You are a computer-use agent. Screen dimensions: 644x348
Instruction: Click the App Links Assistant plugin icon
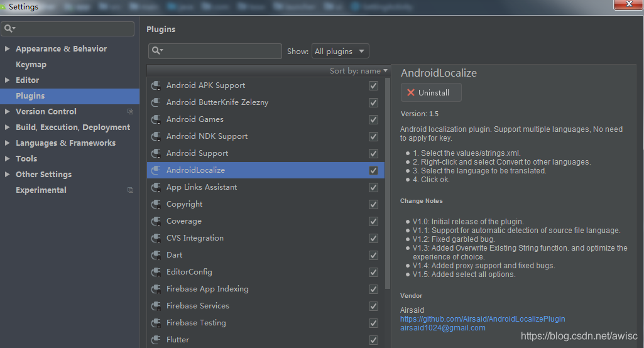pyautogui.click(x=156, y=187)
